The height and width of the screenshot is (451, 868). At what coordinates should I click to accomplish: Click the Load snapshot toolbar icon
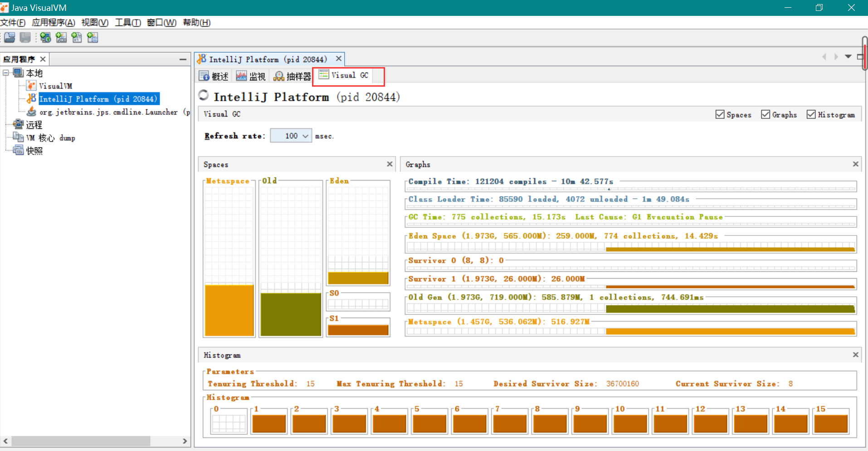tap(10, 38)
